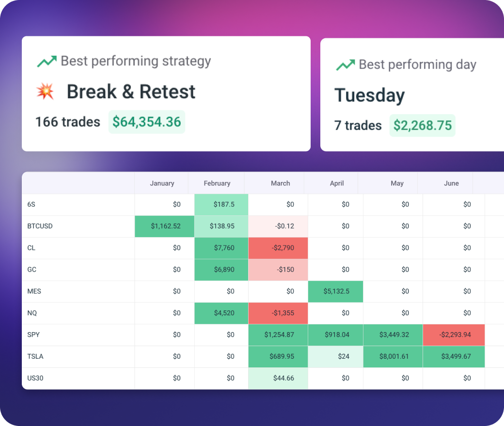Click the highlighted $64,354.36 profit badge
Screen dimensions: 504x426
tap(147, 122)
